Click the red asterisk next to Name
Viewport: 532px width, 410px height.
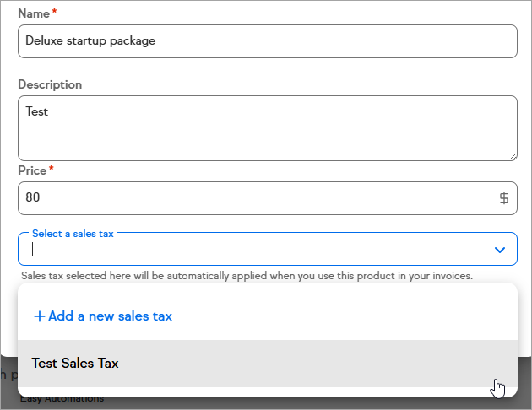(x=53, y=13)
